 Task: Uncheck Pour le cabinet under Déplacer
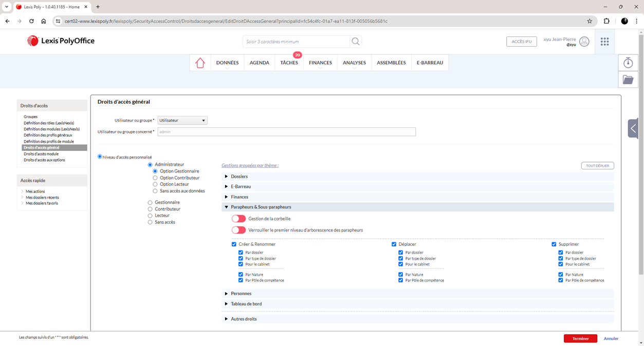click(401, 264)
